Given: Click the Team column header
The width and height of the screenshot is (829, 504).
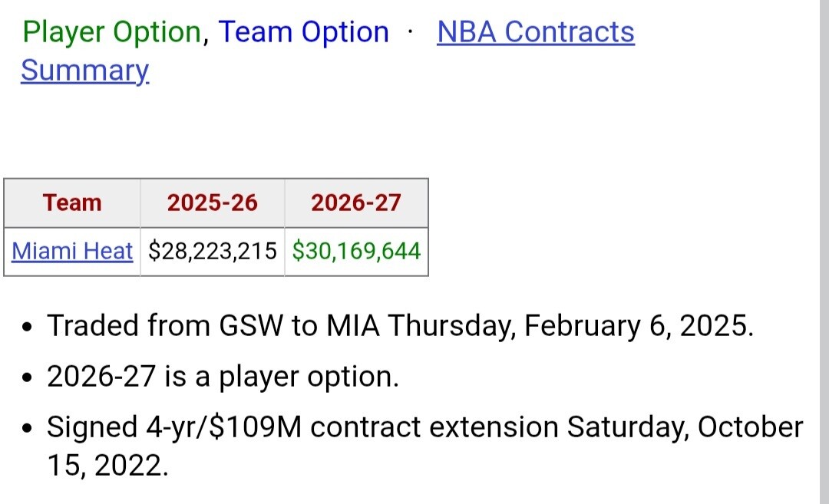Looking at the screenshot, I should pyautogui.click(x=72, y=203).
